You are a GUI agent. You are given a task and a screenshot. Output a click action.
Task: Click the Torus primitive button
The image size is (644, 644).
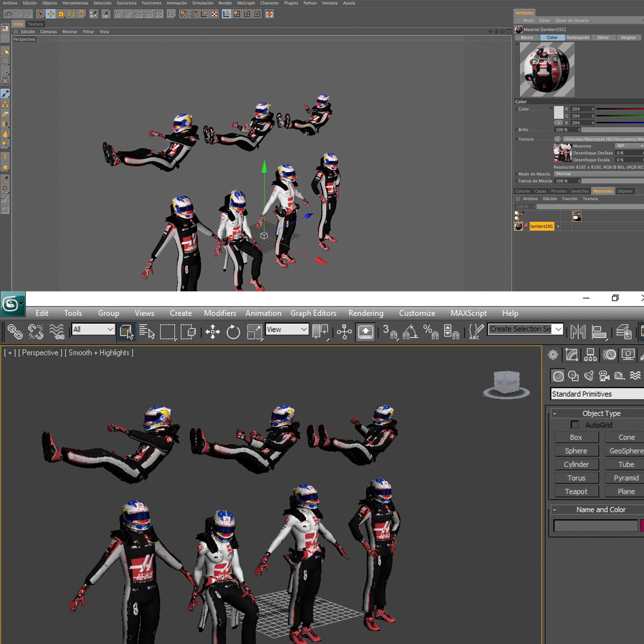coord(576,478)
